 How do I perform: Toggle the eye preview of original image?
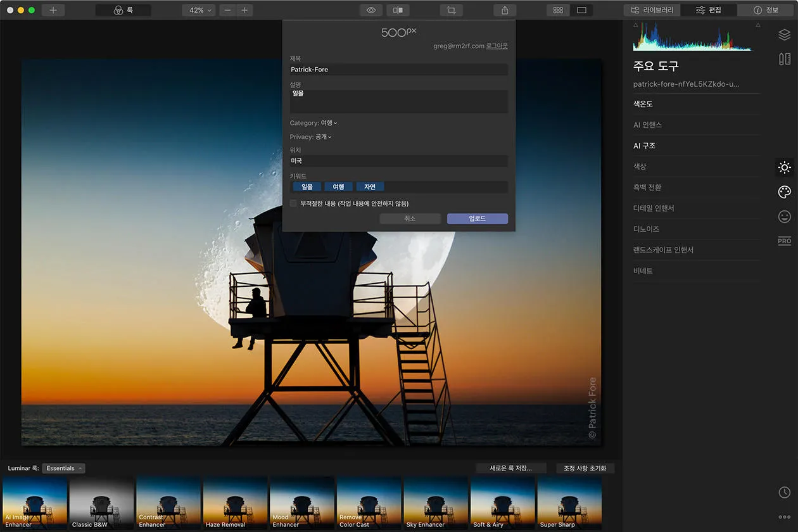371,10
